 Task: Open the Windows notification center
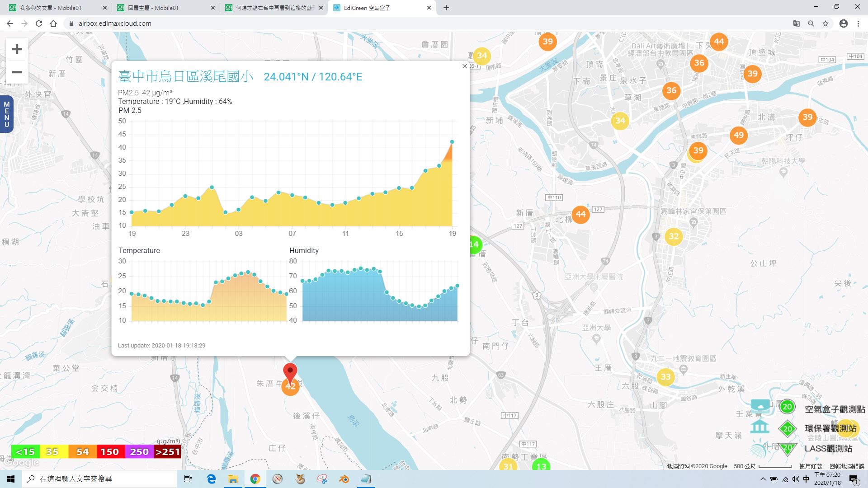click(854, 479)
